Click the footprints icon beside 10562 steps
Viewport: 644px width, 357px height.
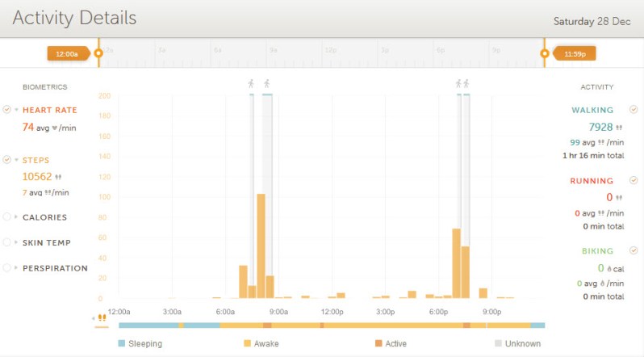(x=58, y=176)
